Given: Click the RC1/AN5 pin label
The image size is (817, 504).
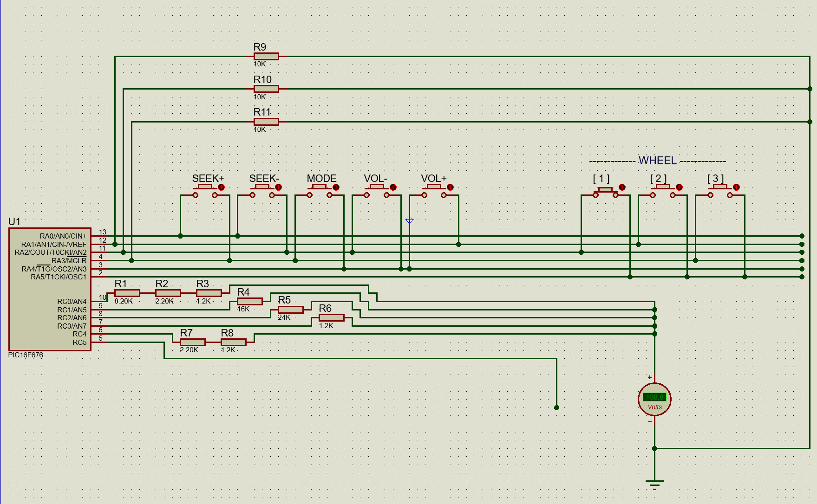Looking at the screenshot, I should [x=72, y=310].
